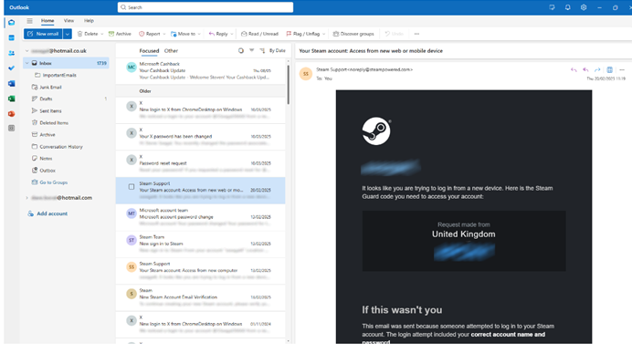Click reply arrow icon in reading pane
The height and width of the screenshot is (364, 632).
point(574,69)
